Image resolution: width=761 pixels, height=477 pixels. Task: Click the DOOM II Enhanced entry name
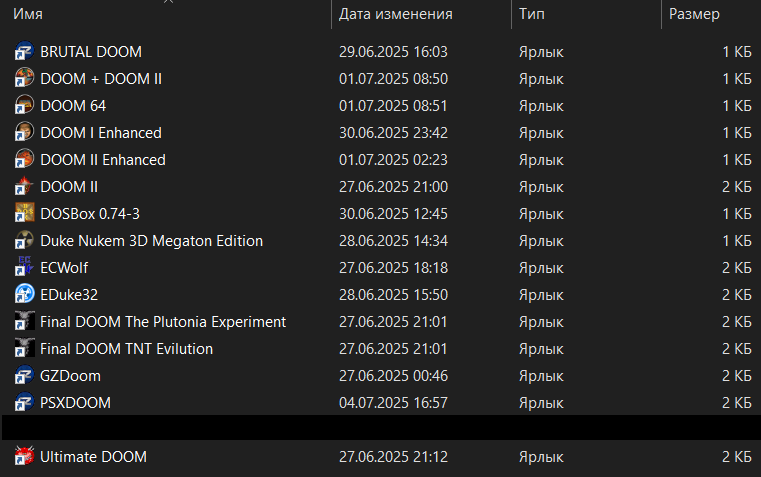coord(103,160)
